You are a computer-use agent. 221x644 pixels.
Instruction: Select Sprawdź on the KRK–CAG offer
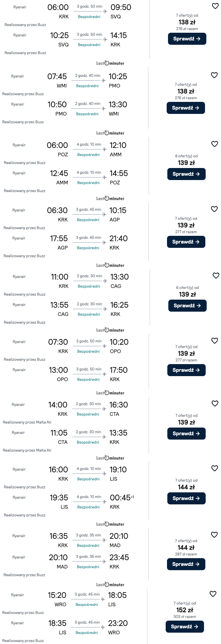click(187, 306)
